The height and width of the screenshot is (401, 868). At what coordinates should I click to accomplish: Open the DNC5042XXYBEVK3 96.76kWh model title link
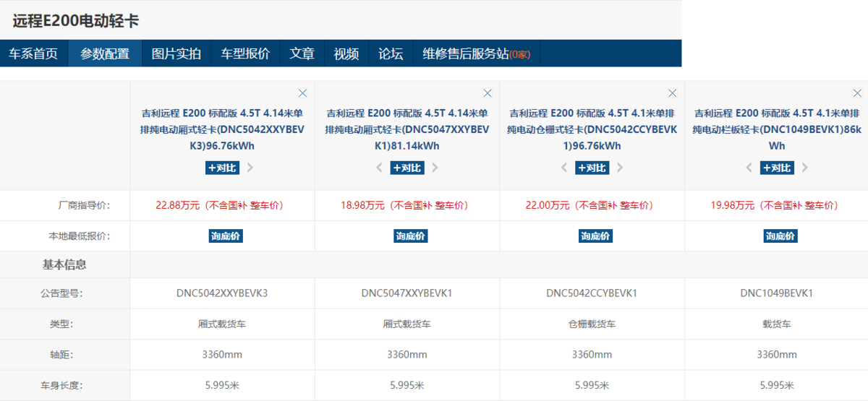coord(222,129)
